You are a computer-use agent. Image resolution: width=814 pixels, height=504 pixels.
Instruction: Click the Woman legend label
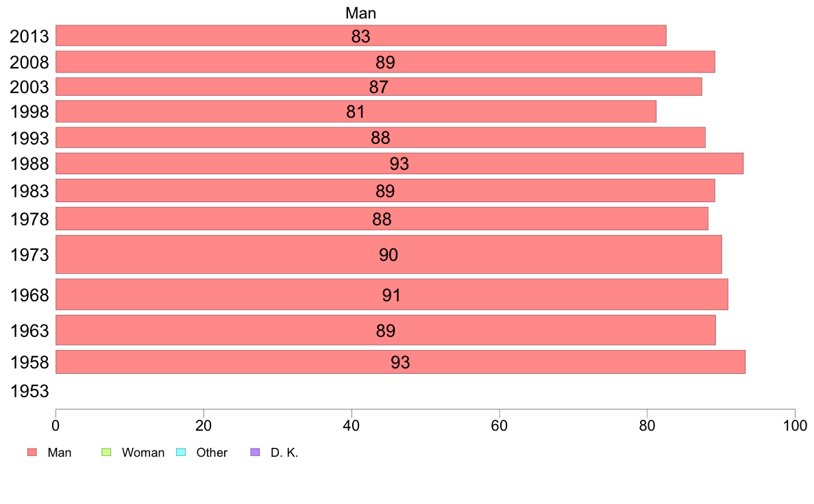coord(143,453)
